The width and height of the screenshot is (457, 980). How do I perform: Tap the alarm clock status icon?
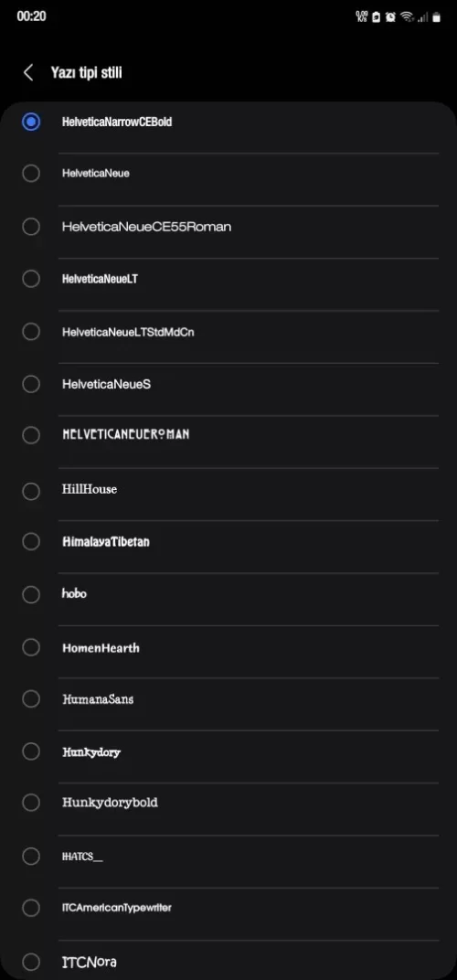click(x=390, y=16)
